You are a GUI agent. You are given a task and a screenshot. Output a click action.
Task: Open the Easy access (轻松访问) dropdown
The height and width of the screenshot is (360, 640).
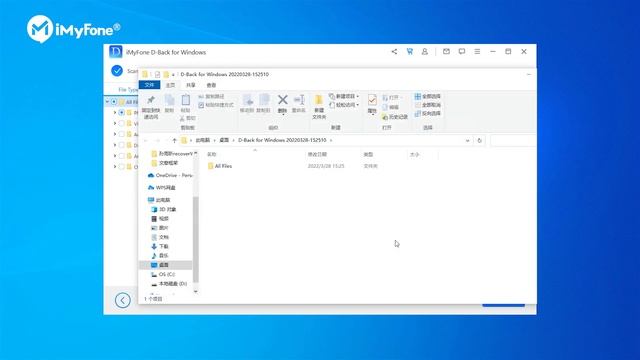coord(344,105)
